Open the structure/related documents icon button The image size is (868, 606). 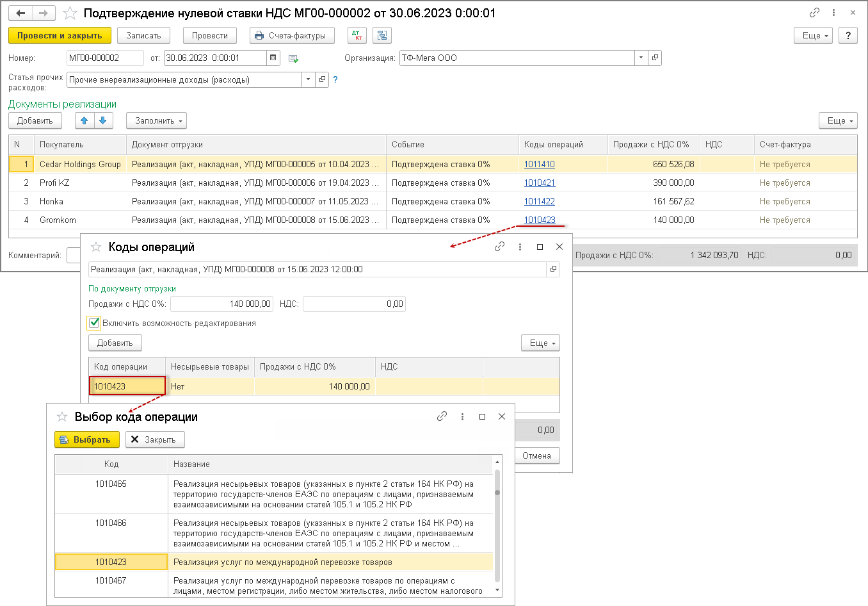pyautogui.click(x=382, y=35)
